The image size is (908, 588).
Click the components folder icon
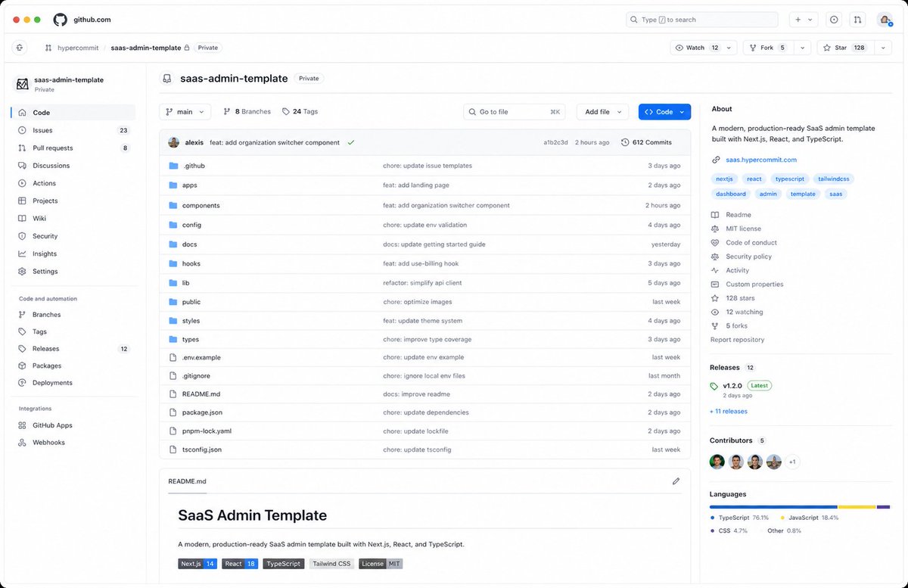(173, 205)
